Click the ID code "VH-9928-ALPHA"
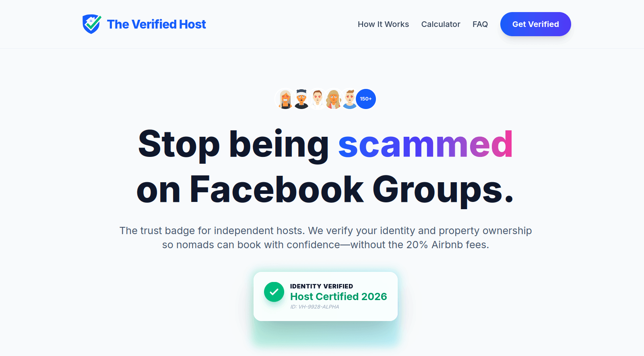 coord(315,307)
